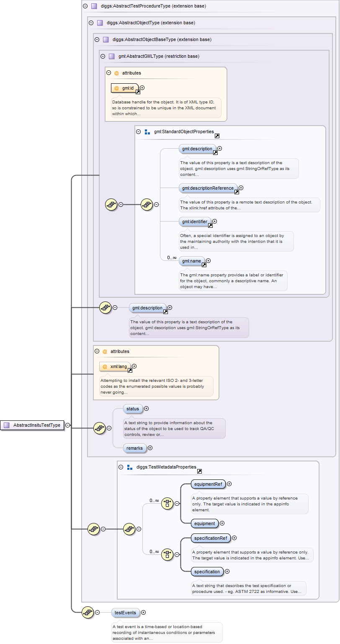Collapse the gml:AbstractGMLType restriction base
This screenshot has width=340, height=644.
click(103, 56)
